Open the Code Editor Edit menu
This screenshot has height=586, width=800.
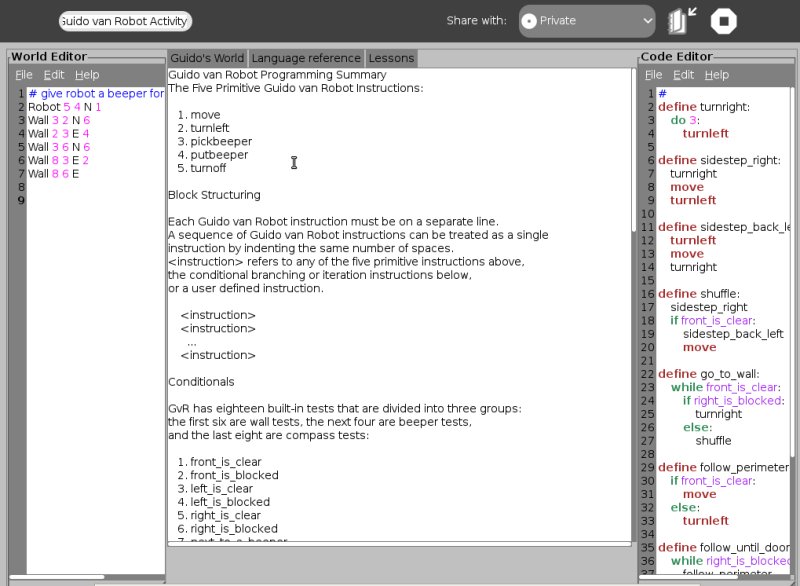pos(684,75)
